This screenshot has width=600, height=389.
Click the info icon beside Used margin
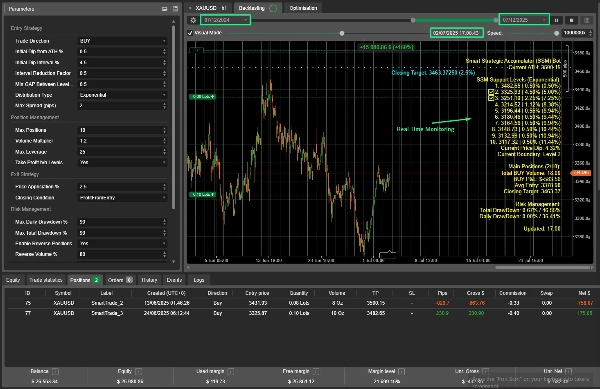pyautogui.click(x=231, y=371)
